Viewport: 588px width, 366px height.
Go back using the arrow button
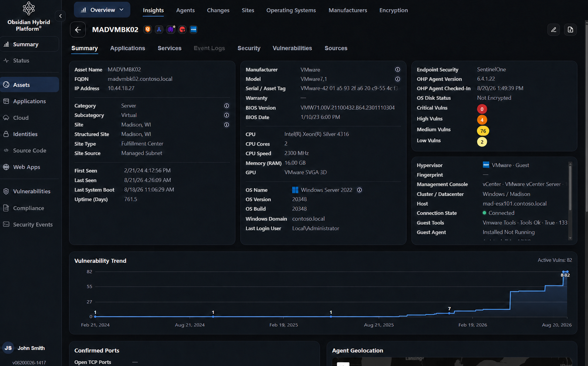[78, 30]
